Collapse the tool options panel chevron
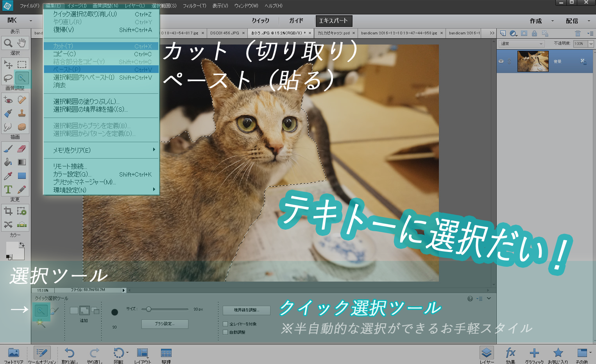 489,298
